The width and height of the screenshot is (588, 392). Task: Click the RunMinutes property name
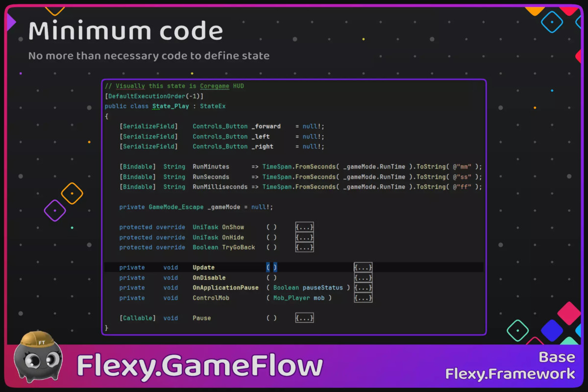[211, 167]
